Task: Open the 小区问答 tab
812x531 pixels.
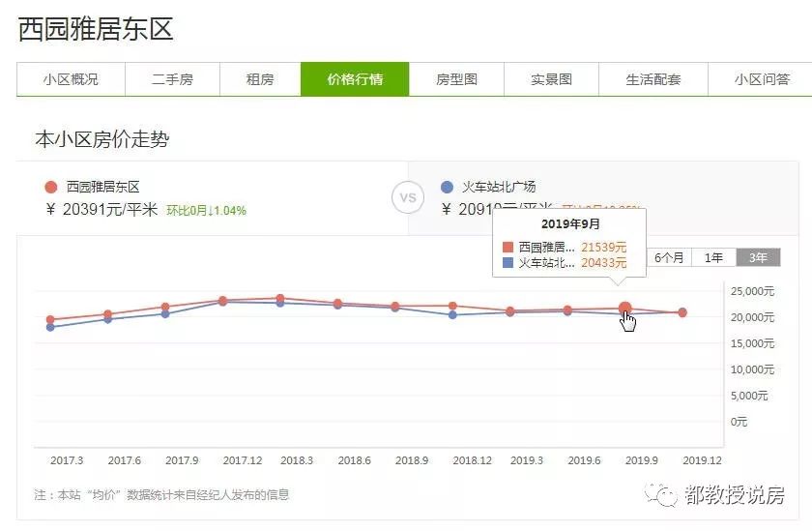Action: (760, 79)
